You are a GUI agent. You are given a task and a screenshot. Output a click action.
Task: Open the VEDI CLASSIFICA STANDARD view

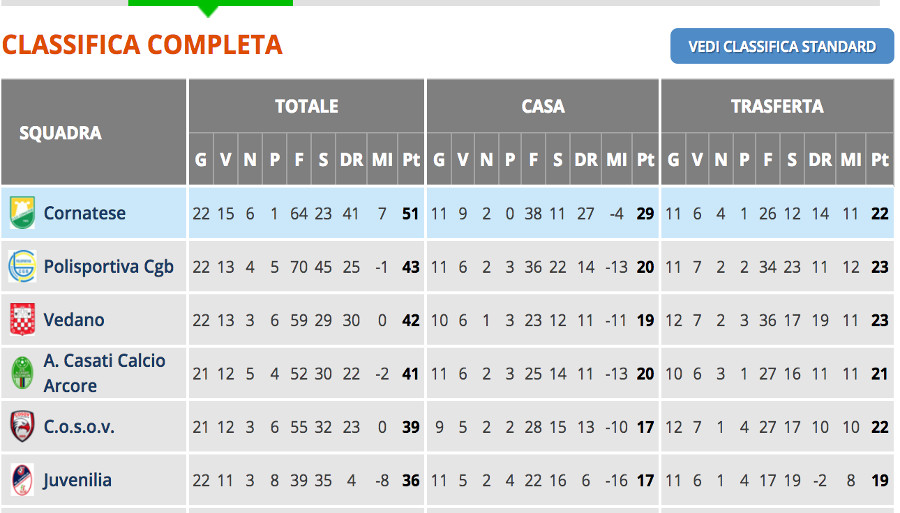click(x=782, y=46)
